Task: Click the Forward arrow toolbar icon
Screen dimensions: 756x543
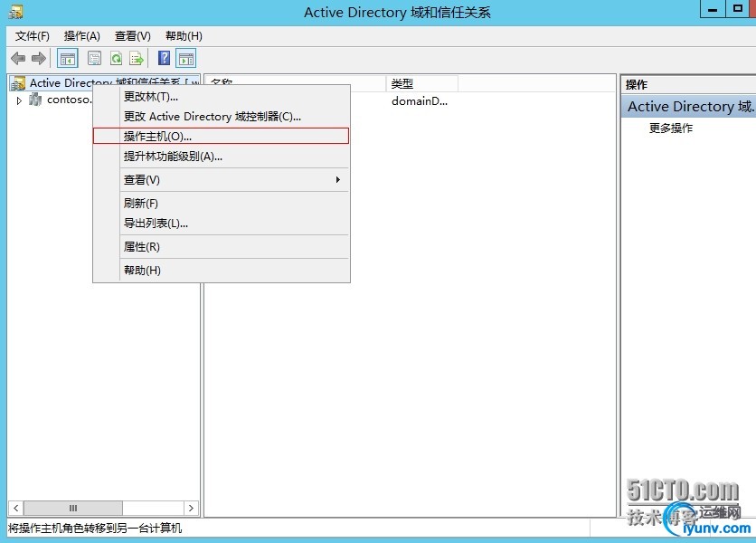Action: point(39,59)
